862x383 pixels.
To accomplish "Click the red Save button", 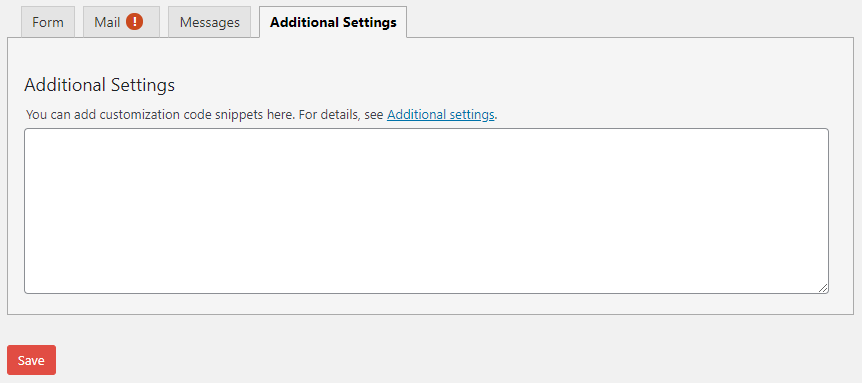I will point(31,360).
